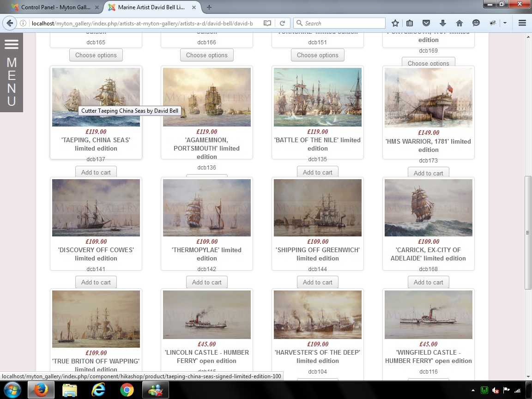Open 'WINGFIELD CASTLE - HUMBER FERRY' title link
Image resolution: width=532 pixels, height=399 pixels.
428,357
